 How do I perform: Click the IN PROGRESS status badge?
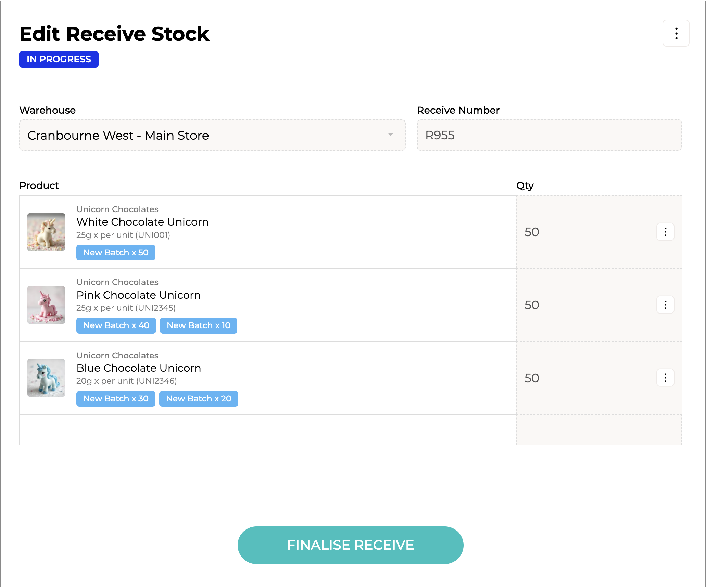(x=59, y=59)
